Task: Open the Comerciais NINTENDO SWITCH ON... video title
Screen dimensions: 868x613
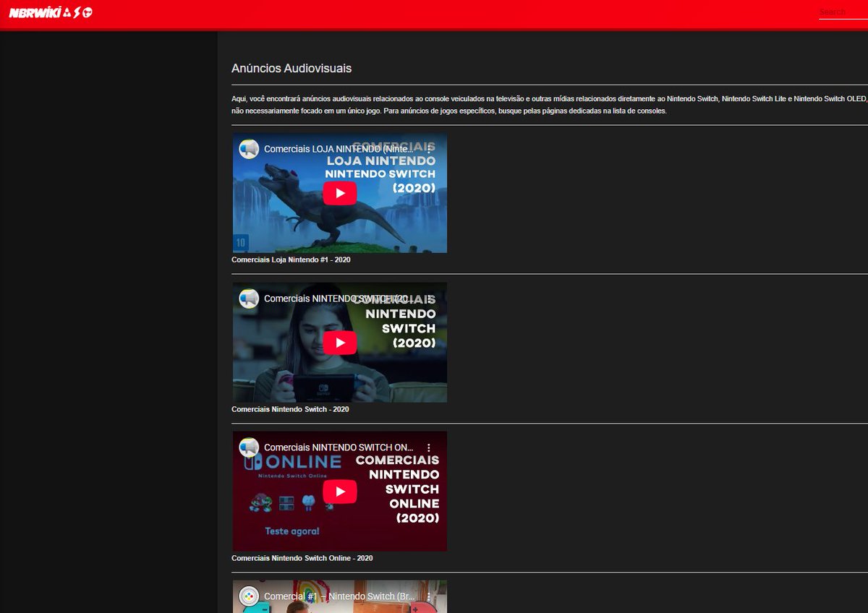Action: coord(339,447)
